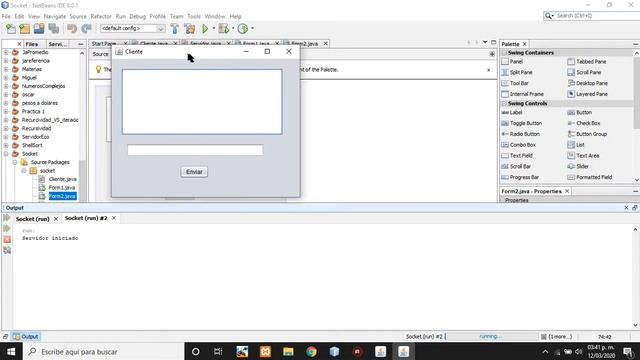Open default config dropdown

click(x=161, y=29)
